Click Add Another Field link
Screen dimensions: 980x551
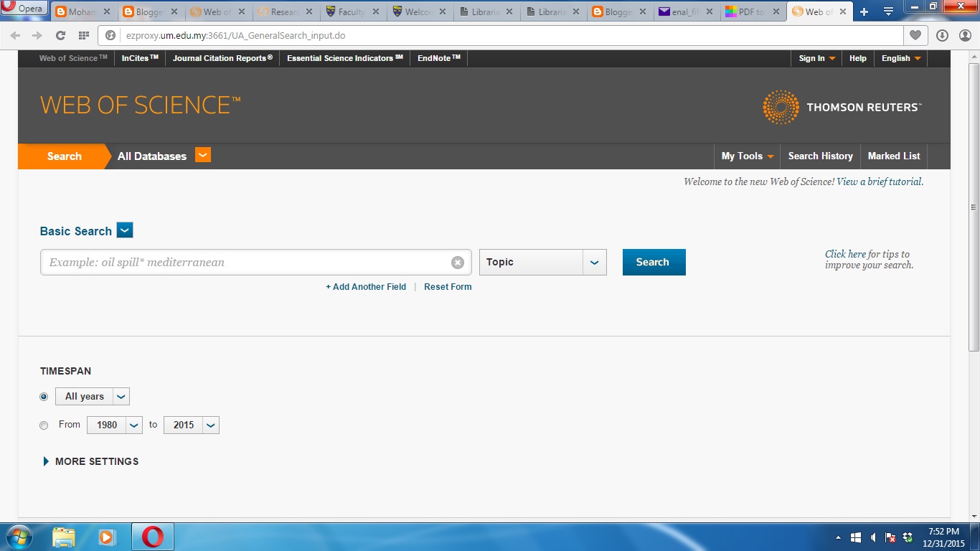(366, 287)
